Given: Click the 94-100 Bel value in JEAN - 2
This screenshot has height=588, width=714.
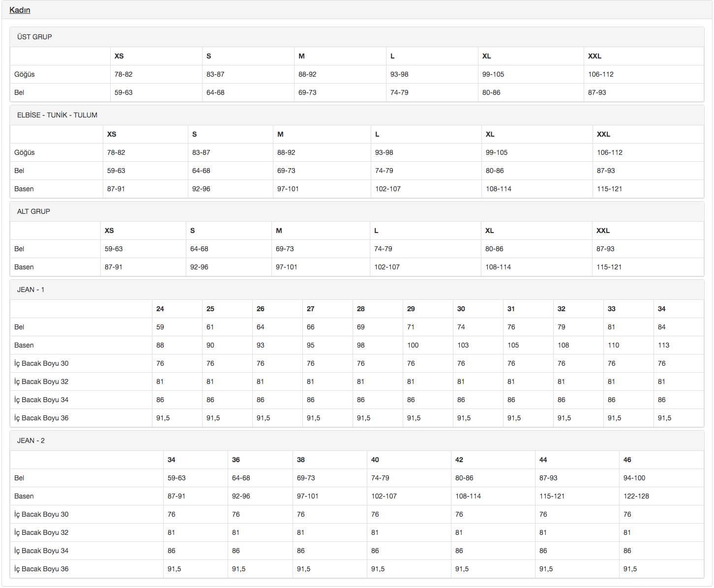Looking at the screenshot, I should pyautogui.click(x=634, y=478).
